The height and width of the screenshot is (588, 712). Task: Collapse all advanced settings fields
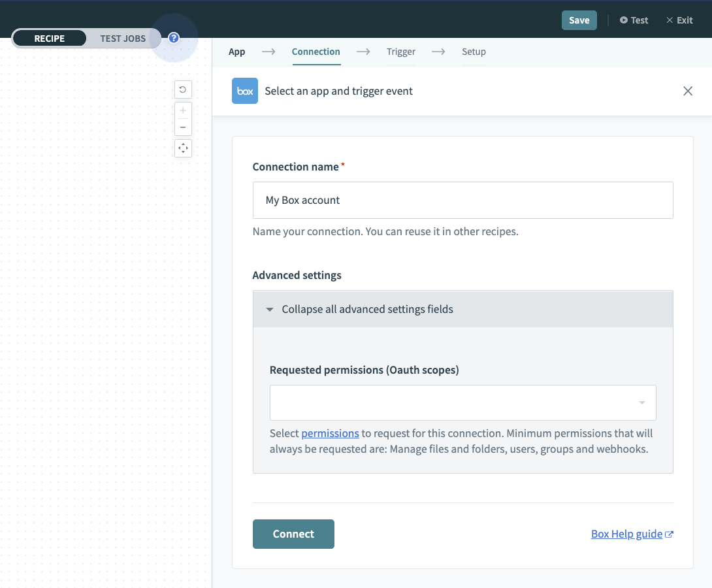click(x=367, y=309)
